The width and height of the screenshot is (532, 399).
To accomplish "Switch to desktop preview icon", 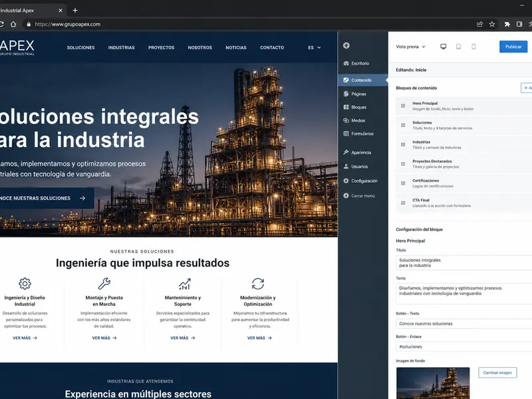I will pos(443,47).
